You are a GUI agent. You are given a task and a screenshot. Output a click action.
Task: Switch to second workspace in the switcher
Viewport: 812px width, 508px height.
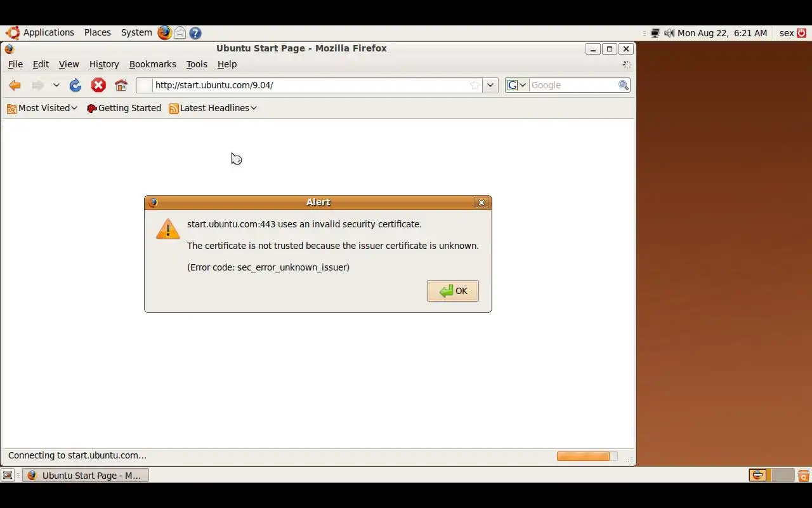pyautogui.click(x=783, y=475)
